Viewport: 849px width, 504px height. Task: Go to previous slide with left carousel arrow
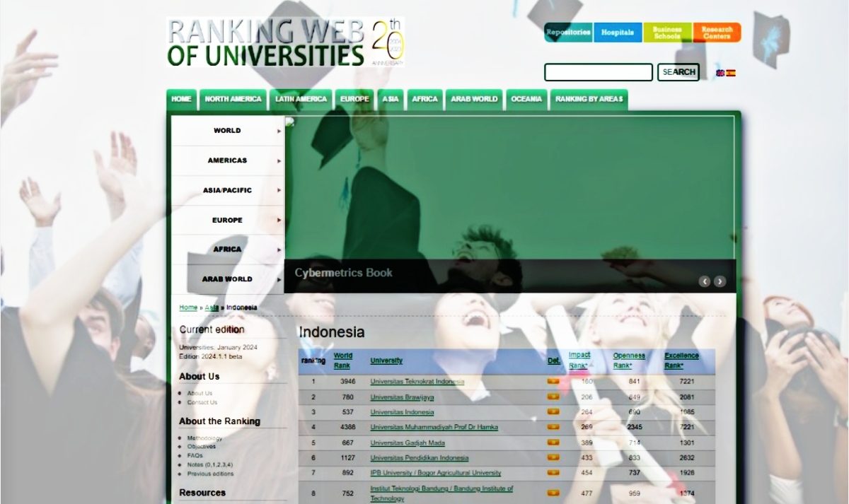coord(705,281)
